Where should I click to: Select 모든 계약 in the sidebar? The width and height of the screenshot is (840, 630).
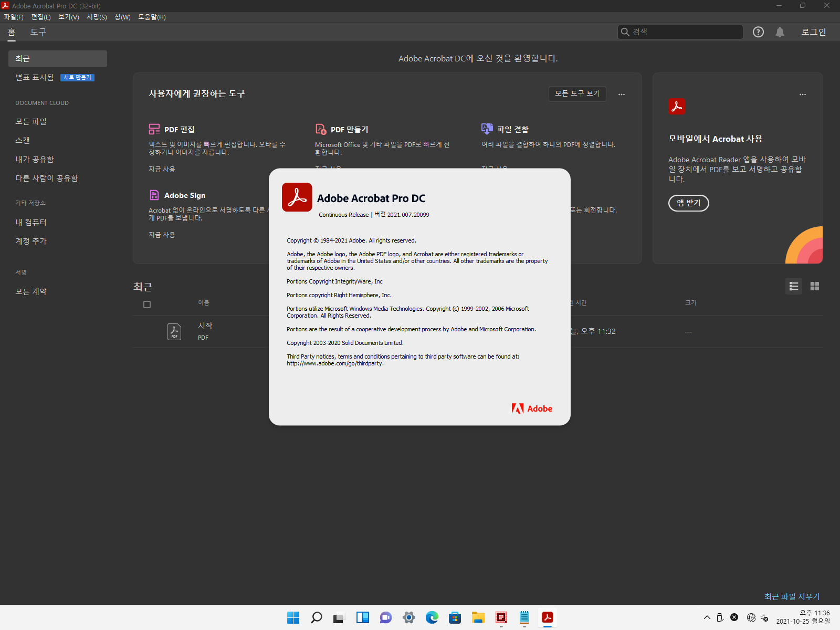click(31, 291)
